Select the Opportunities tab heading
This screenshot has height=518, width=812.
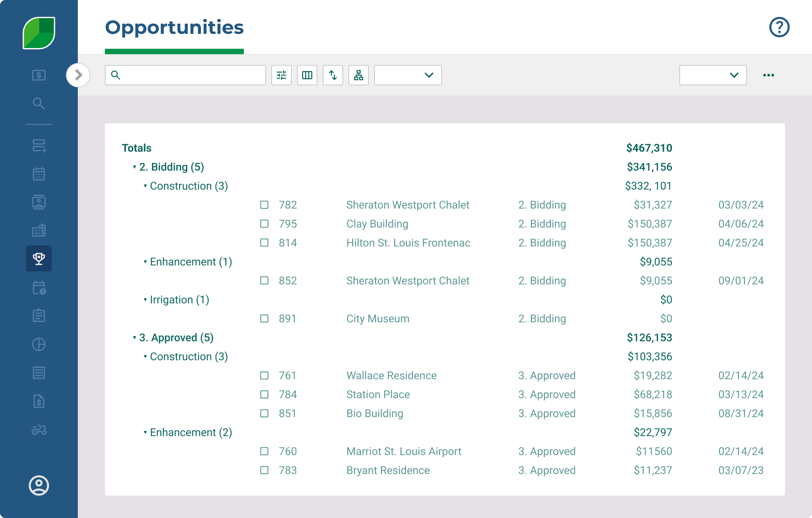pyautogui.click(x=174, y=27)
